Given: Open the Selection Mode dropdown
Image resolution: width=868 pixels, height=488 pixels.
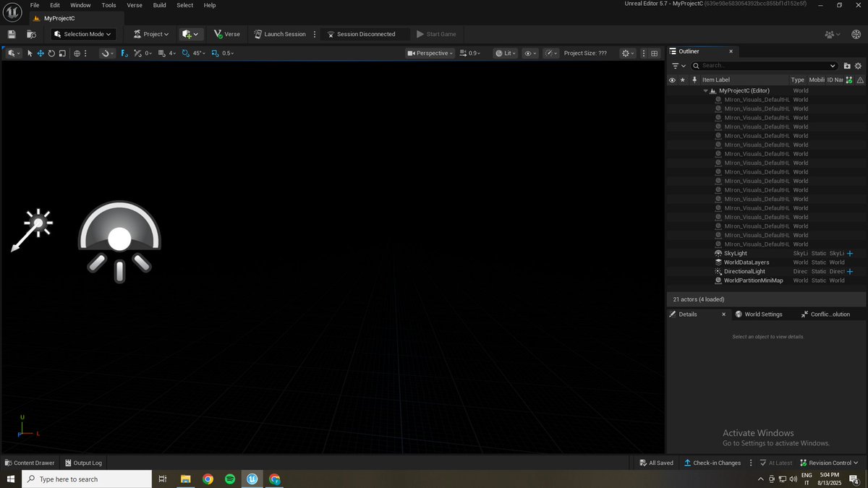Looking at the screenshot, I should coord(84,34).
